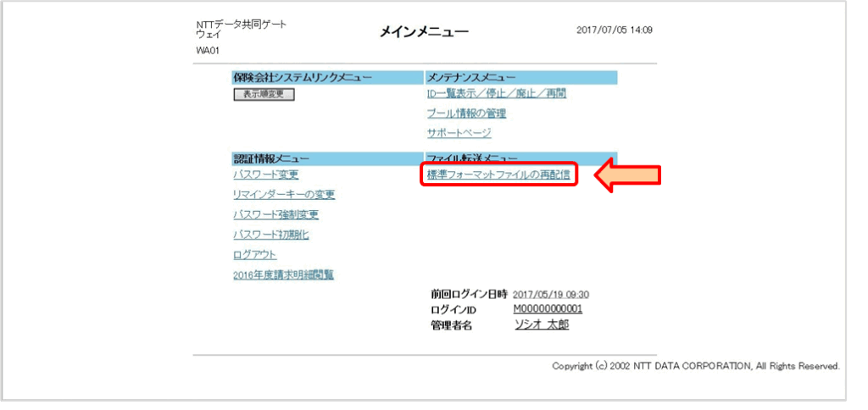Click the orange arrow pointing left
Screen dimensions: 868x410
[x=628, y=176]
